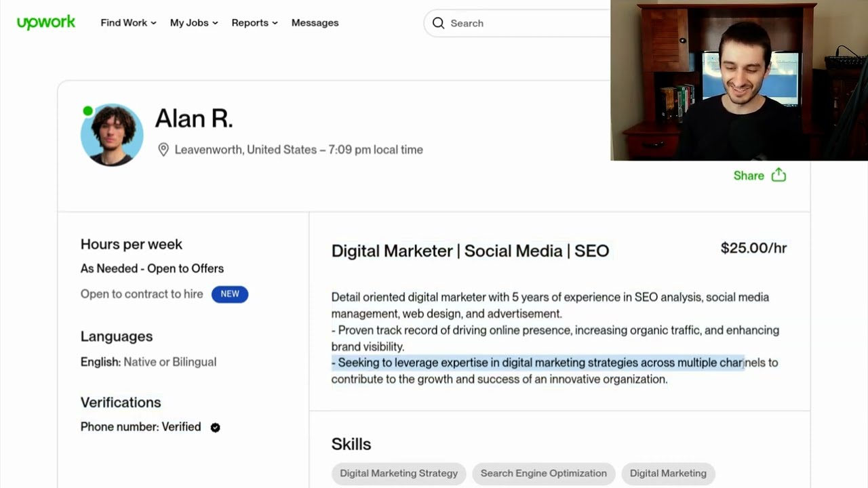The width and height of the screenshot is (868, 488).
Task: Click the phone verified checkmark badge
Action: (x=215, y=427)
